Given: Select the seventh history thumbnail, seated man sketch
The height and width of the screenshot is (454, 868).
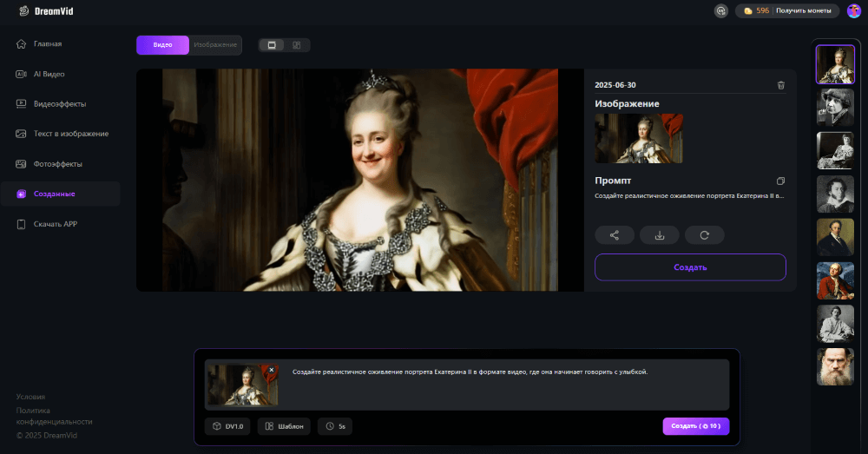Looking at the screenshot, I should click(x=835, y=324).
